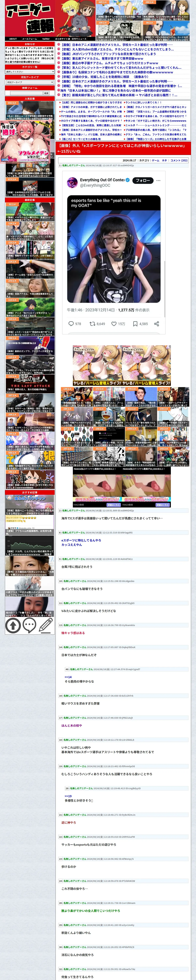
Task: Click the red bullet icon beside 「特攻」ゆかりの施設 headline
Action: click(x=59, y=86)
